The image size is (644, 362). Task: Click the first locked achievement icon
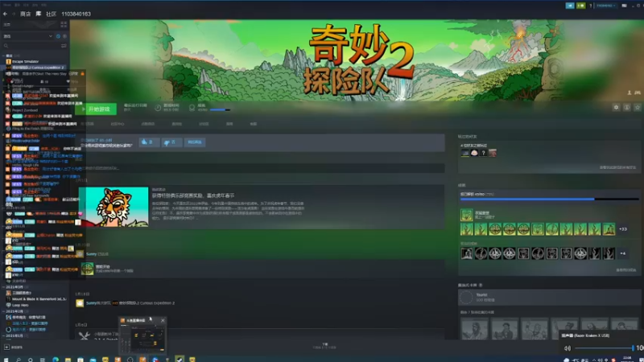point(467,253)
